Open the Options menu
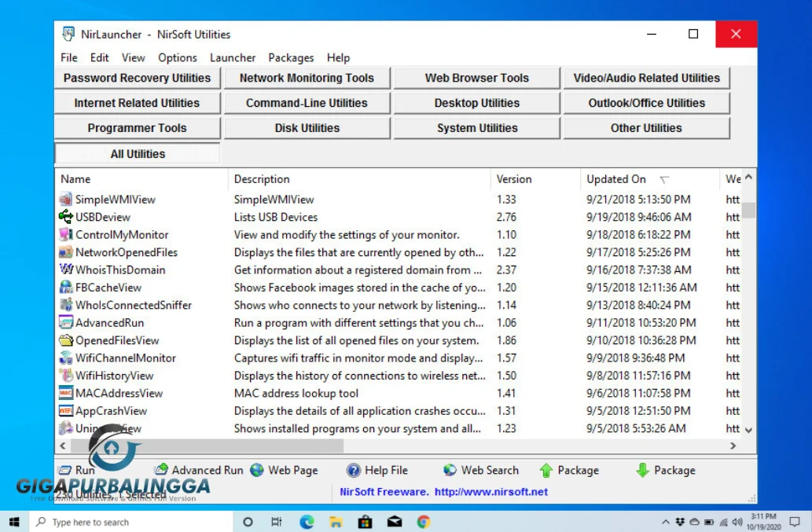 (x=178, y=57)
